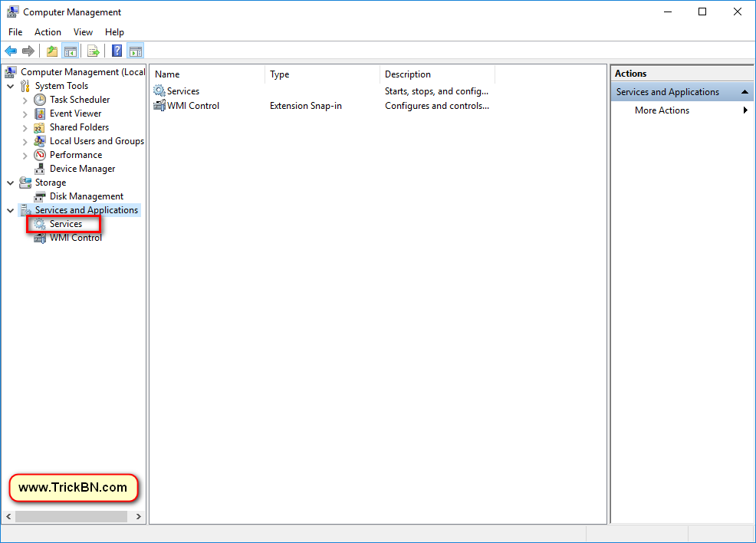Screen dimensions: 756x543
Task: Click tree pane horizontal scrollbar thumb
Action: point(71,516)
